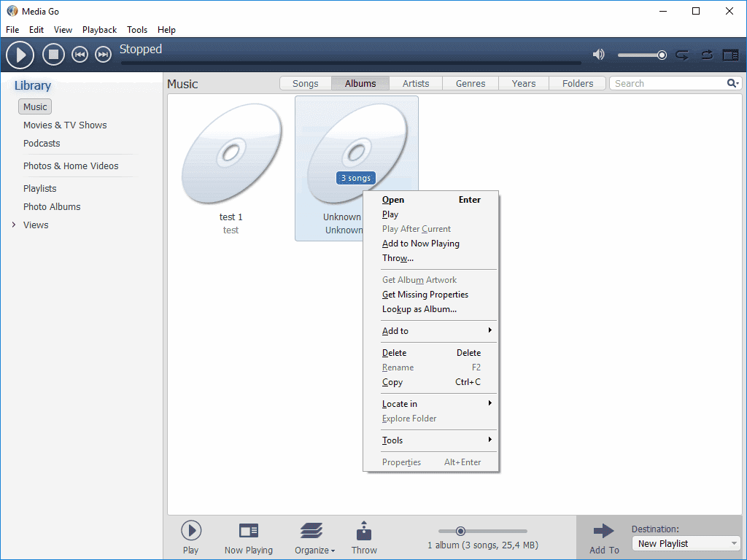Click the playback progress bar
This screenshot has width=747, height=560.
pos(351,63)
